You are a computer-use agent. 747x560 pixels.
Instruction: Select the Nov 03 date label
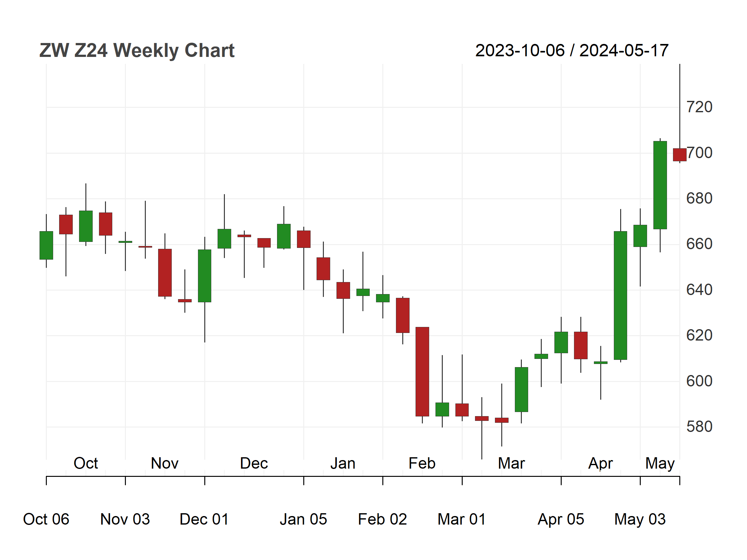pos(125,519)
